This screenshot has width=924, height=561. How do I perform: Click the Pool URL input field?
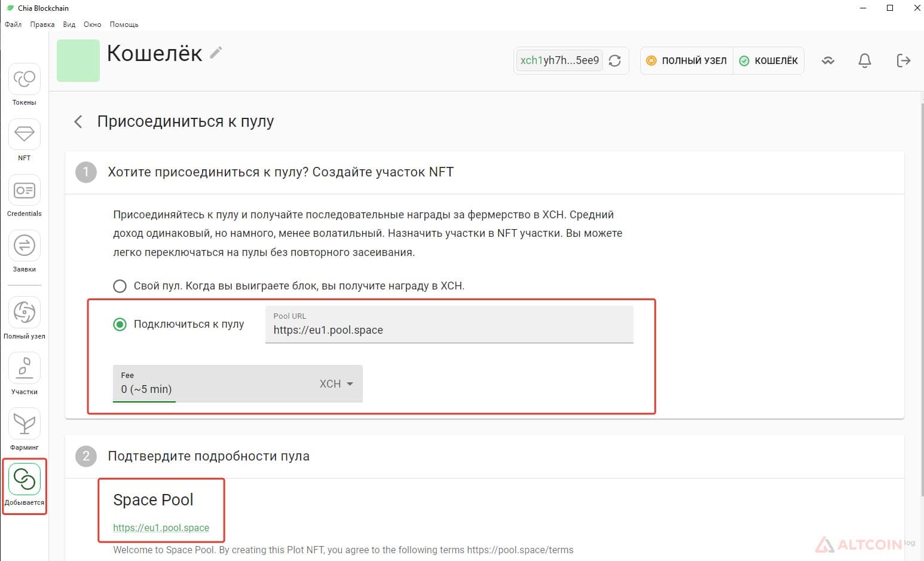pos(449,325)
